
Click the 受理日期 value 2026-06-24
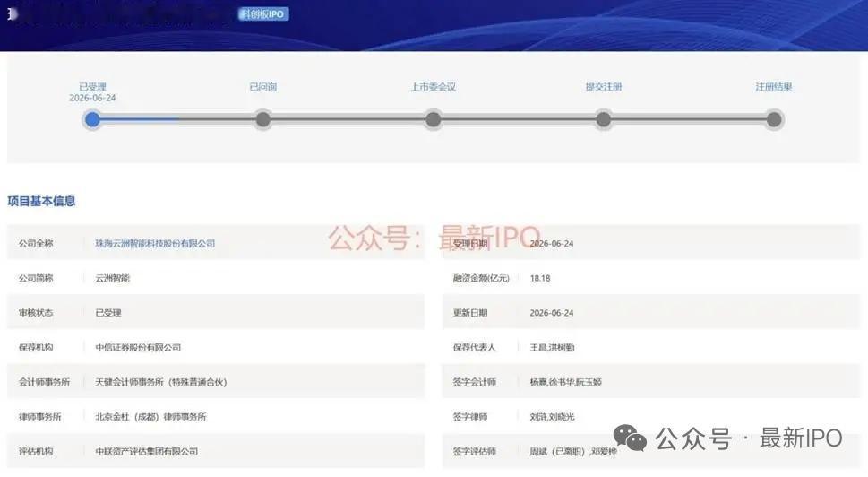(x=552, y=243)
